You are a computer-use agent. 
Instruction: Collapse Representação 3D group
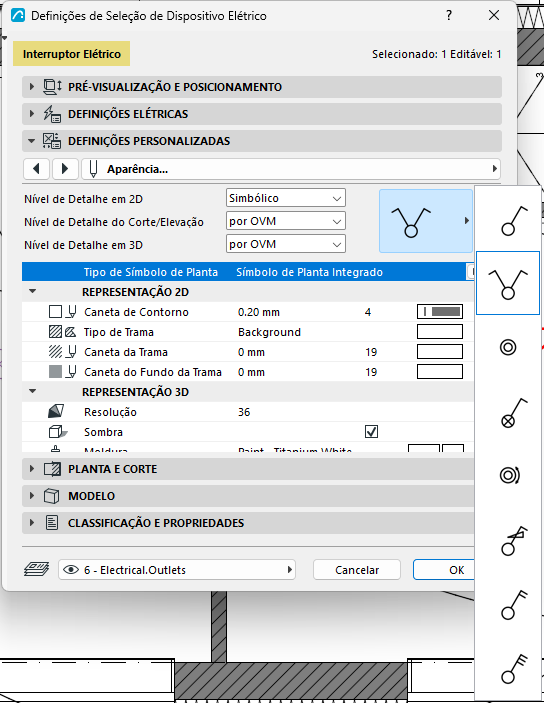[32, 391]
